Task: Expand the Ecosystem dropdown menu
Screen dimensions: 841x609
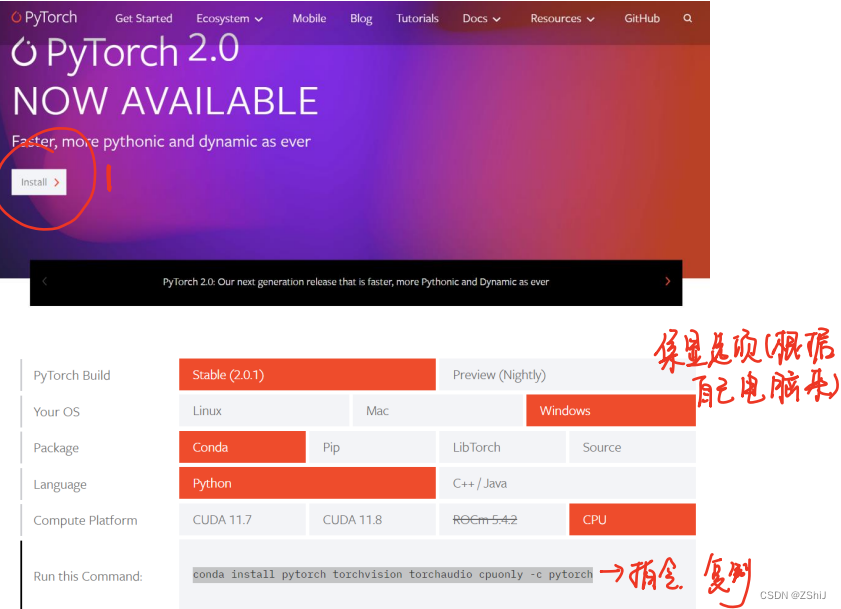Action: point(229,17)
